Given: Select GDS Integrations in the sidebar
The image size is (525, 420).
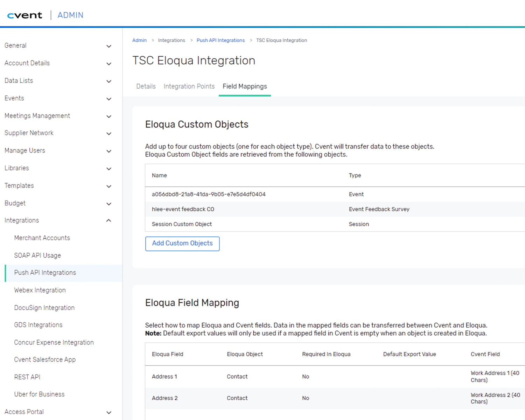Looking at the screenshot, I should [x=38, y=325].
